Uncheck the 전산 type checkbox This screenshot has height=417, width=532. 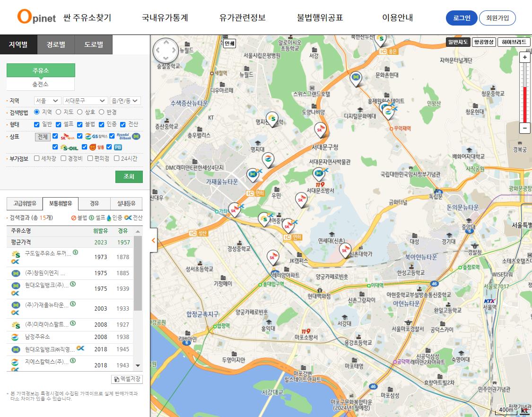123,124
